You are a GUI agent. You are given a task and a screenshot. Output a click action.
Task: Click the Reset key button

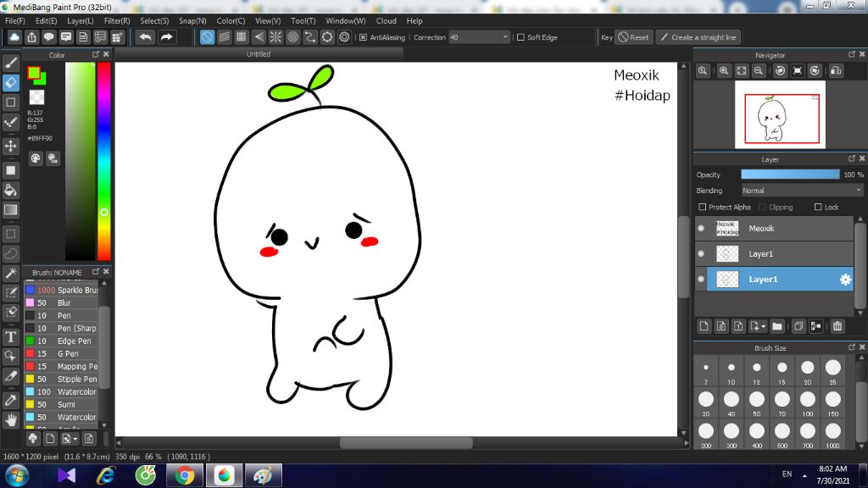tap(634, 37)
